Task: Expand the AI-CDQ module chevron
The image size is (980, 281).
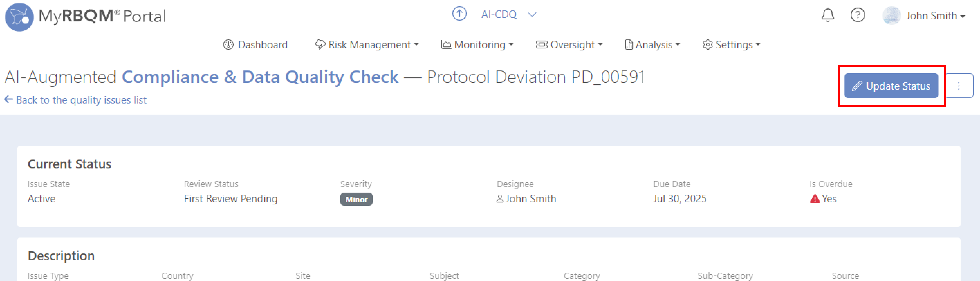Action: click(x=532, y=14)
